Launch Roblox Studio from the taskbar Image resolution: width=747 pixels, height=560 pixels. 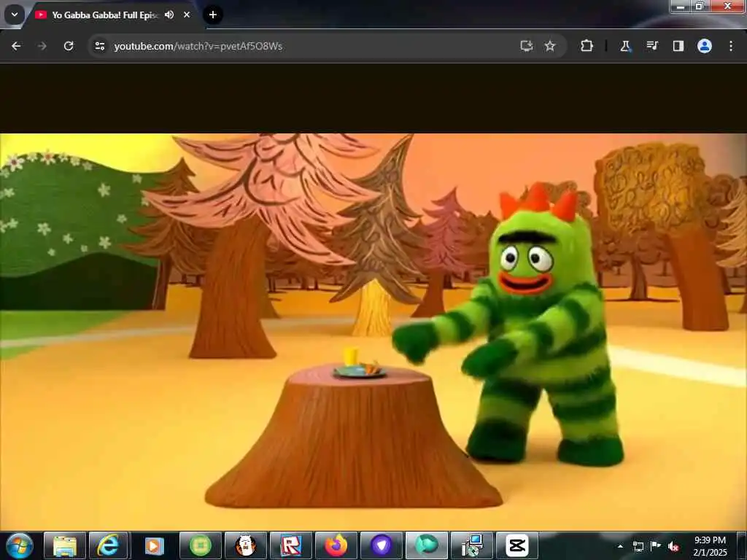(290, 545)
